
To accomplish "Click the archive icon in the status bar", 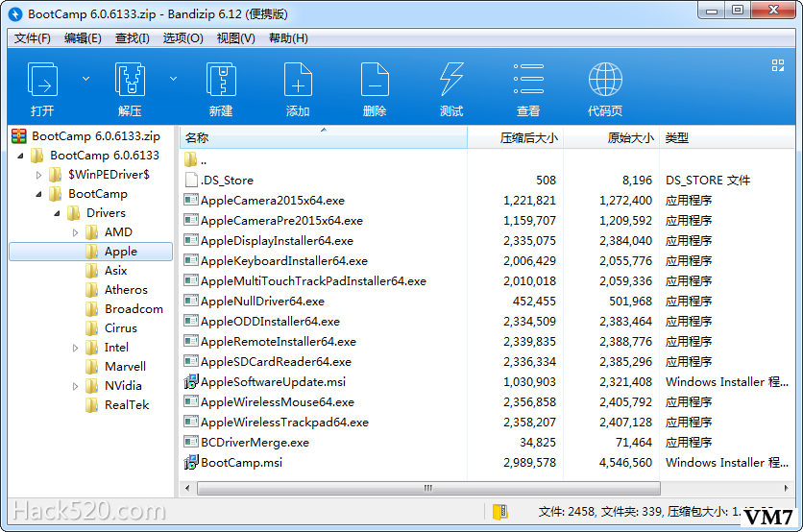I will (x=499, y=512).
